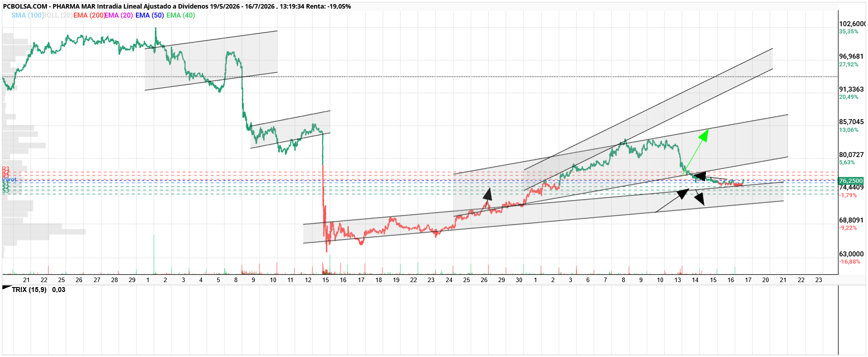This screenshot has width=868, height=357.
Task: Select the black arrow near June 26
Action: click(x=487, y=195)
